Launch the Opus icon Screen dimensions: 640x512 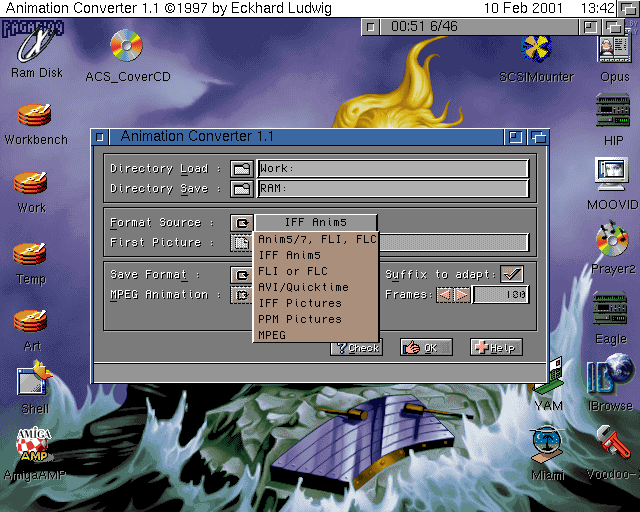[x=614, y=49]
